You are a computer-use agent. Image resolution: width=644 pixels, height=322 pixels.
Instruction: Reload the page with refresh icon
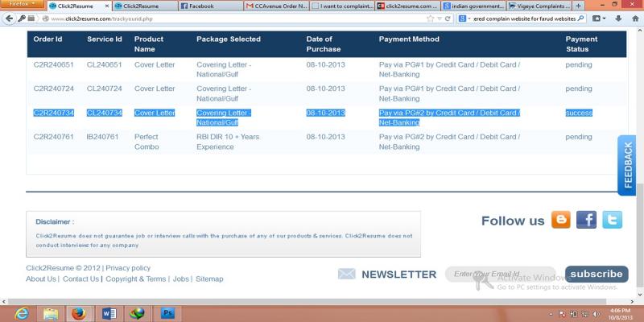coord(448,19)
